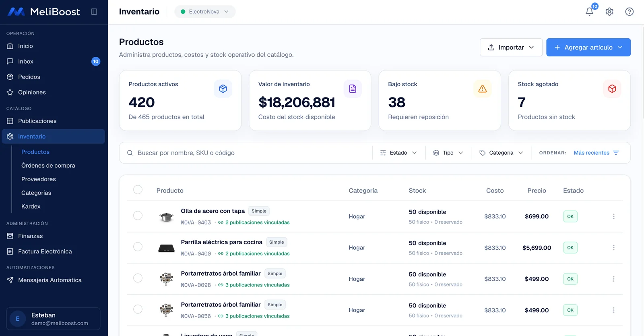
Task: Click the Inbox unread count badge
Action: 96,61
